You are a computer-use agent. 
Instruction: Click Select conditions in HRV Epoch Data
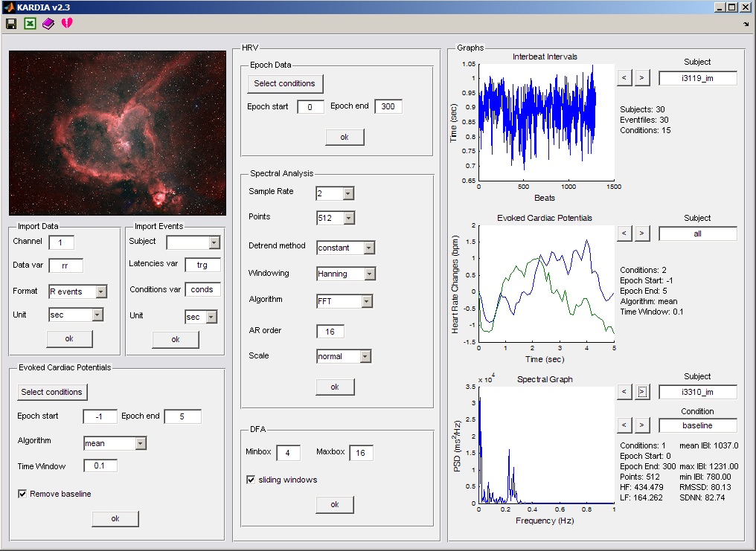[x=284, y=83]
